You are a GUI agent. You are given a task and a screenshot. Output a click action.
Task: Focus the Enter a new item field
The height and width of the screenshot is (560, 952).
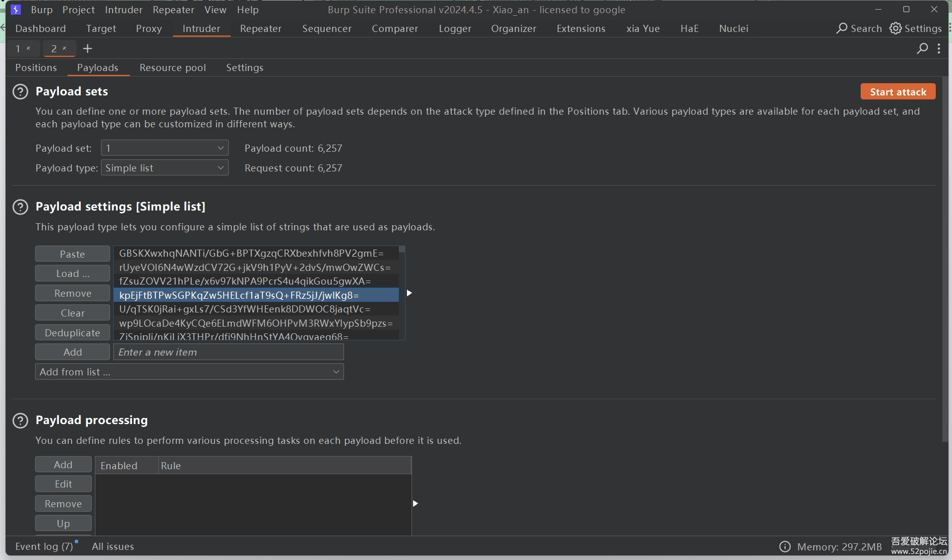pos(228,352)
